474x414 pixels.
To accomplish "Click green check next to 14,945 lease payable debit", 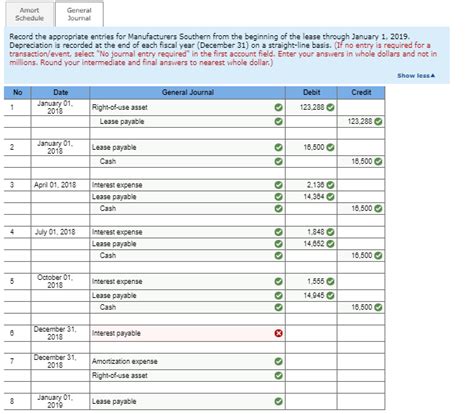I will 330,296.
